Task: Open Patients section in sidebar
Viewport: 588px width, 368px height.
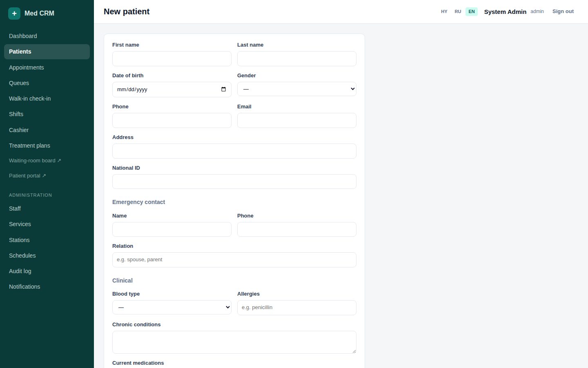Action: (x=47, y=52)
